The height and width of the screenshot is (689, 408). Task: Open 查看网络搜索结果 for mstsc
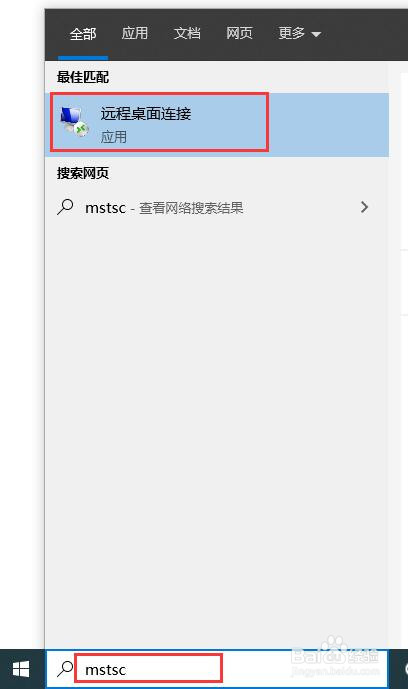[x=191, y=208]
